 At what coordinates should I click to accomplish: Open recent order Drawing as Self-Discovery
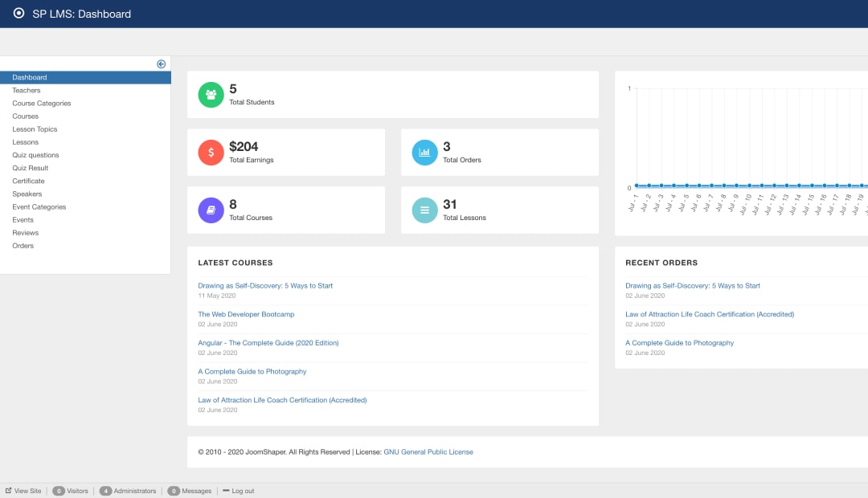click(693, 285)
